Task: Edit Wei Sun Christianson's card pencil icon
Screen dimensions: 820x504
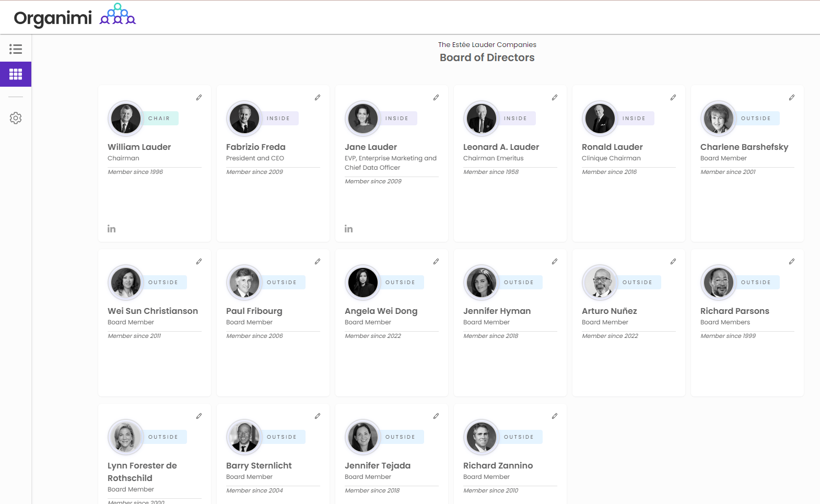Action: pos(199,262)
